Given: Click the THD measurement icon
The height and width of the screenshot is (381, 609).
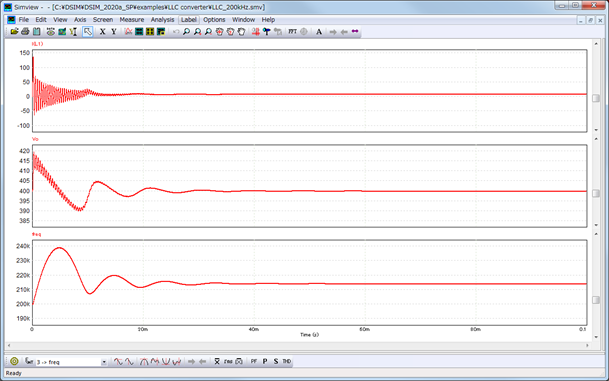Looking at the screenshot, I should point(287,361).
